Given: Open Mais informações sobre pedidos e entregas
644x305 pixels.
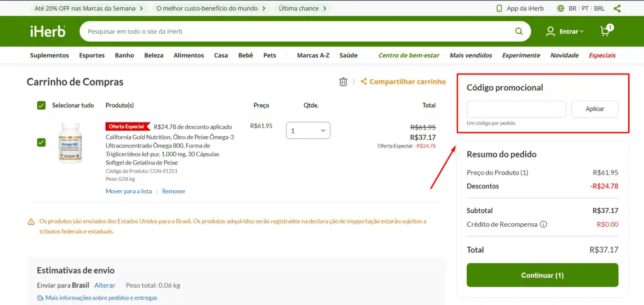Looking at the screenshot, I should tap(101, 298).
